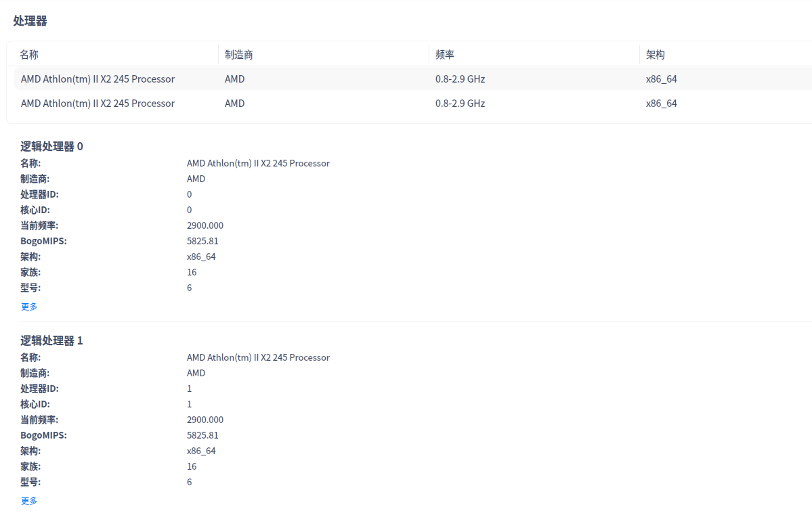Click AMD manufacturer cell in first row
The image size is (812, 513).
[234, 79]
